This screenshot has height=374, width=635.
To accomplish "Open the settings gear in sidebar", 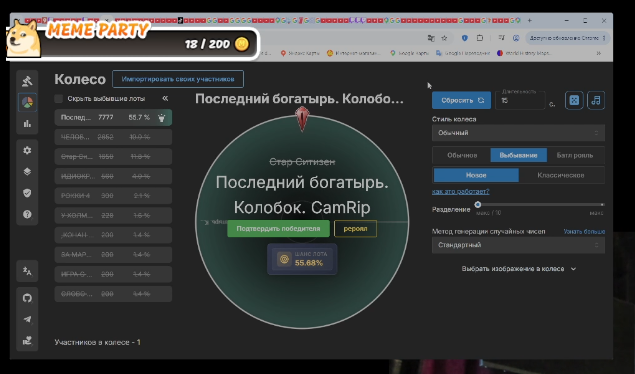I will (27, 150).
